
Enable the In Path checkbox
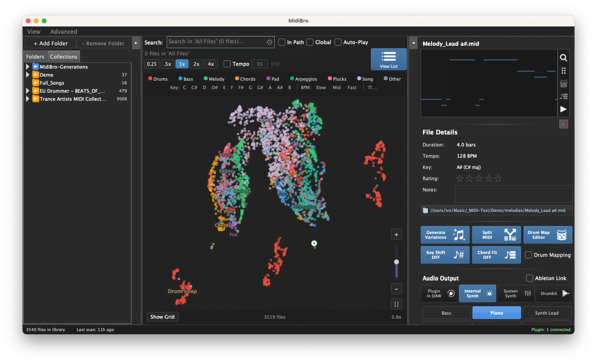coord(282,42)
